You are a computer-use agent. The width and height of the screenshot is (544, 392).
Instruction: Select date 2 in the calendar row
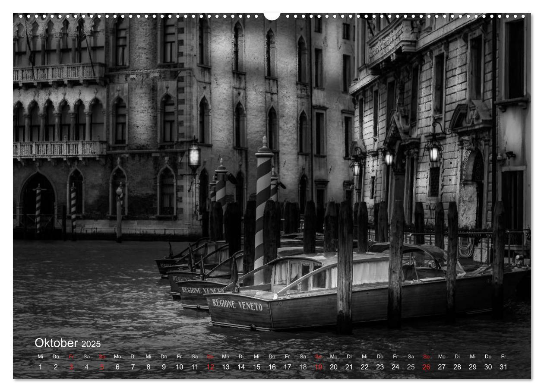[x=56, y=367]
